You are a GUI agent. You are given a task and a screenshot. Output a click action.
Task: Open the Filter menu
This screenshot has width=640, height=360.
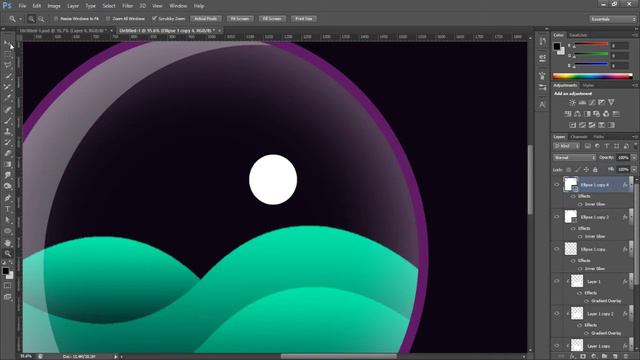pyautogui.click(x=127, y=6)
